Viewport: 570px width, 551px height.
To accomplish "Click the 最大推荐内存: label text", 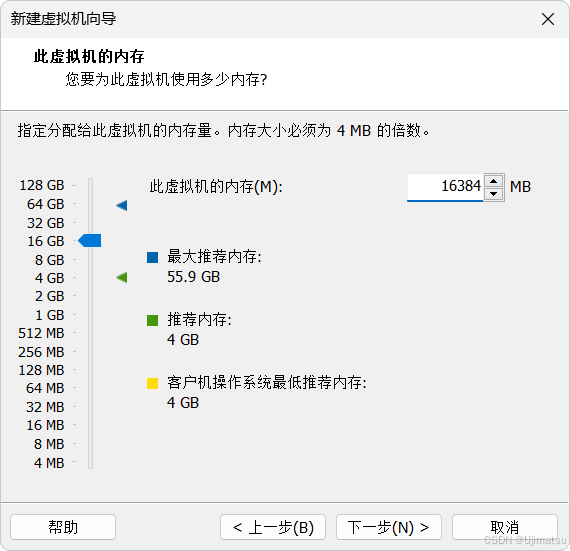I will 214,257.
